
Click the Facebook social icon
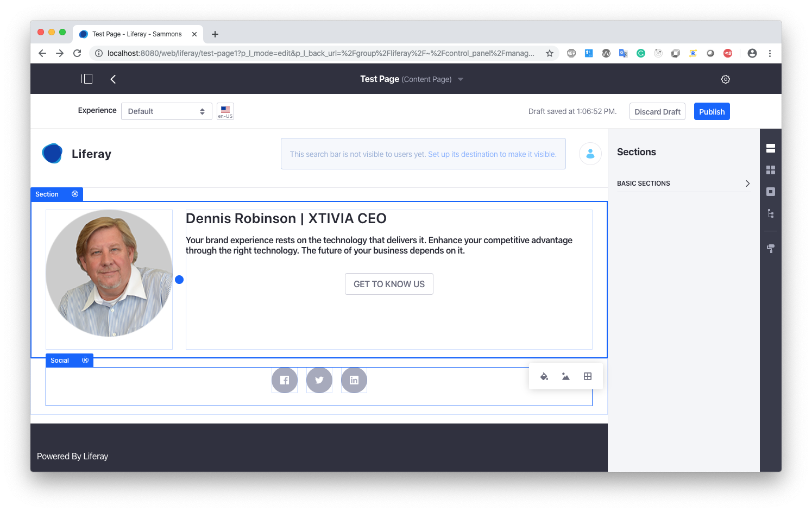285,380
